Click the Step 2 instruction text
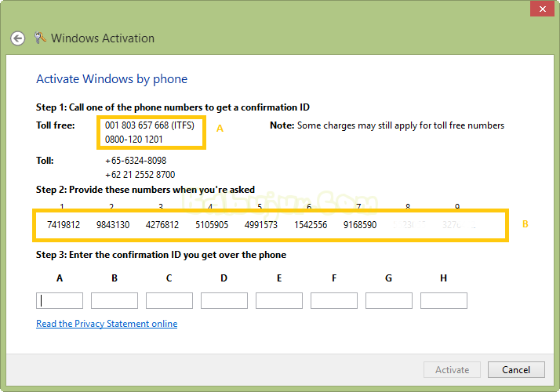This screenshot has height=392, width=560. click(x=145, y=190)
